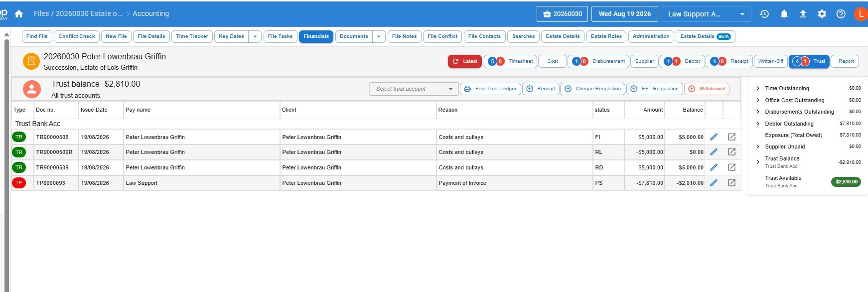Open TR90000509R in new window icon
The image size is (868, 292).
tap(731, 152)
